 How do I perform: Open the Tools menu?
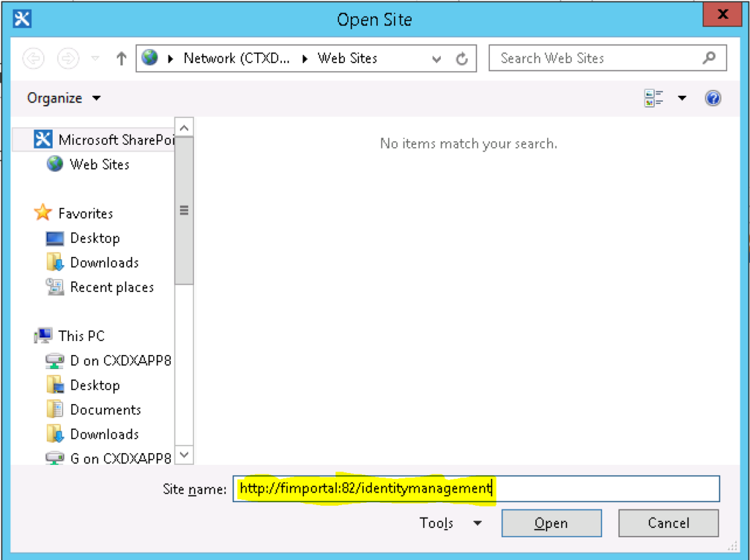coord(450,523)
